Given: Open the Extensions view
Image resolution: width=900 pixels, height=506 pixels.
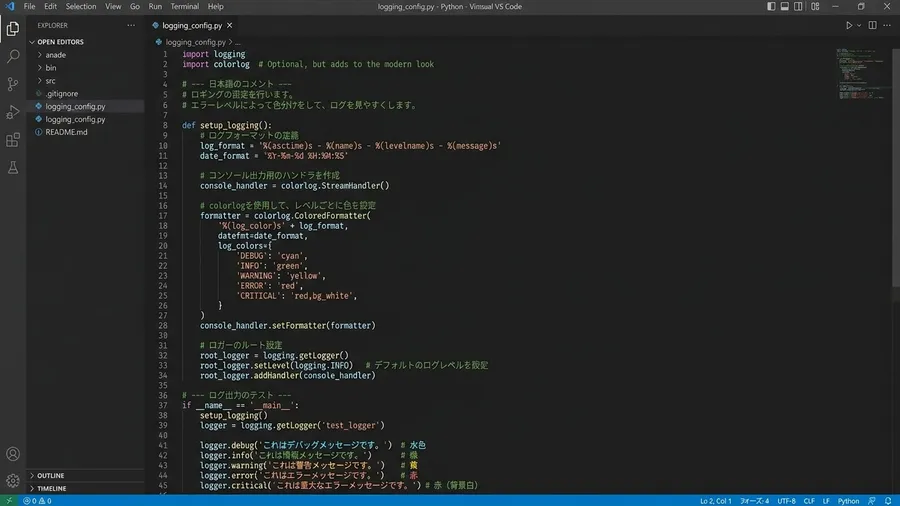Looking at the screenshot, I should [13, 140].
